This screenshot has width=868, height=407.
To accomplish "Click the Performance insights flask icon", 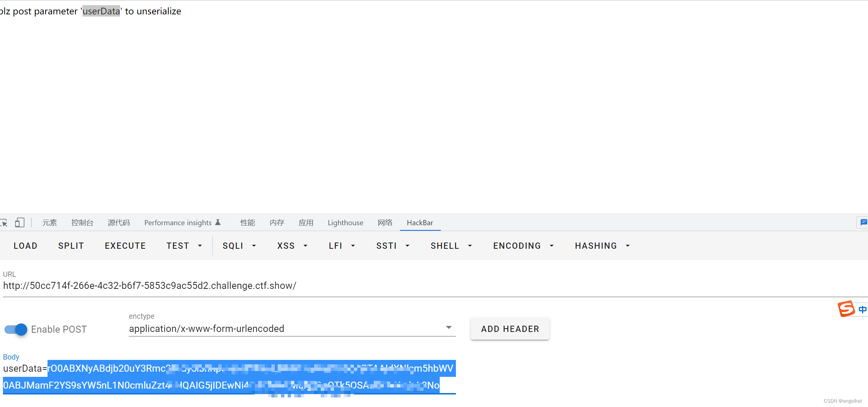I will point(218,222).
